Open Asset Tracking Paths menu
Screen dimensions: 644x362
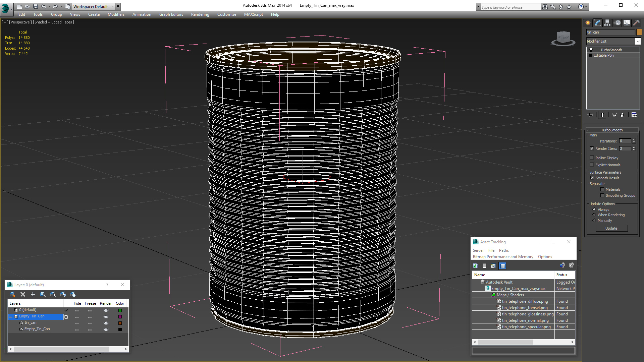[504, 250]
